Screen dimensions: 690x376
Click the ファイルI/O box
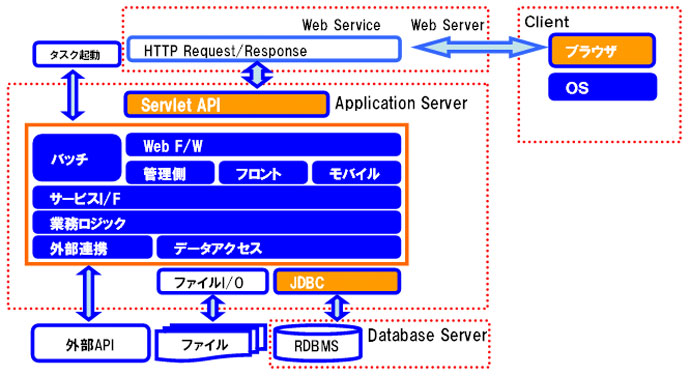coord(213,281)
